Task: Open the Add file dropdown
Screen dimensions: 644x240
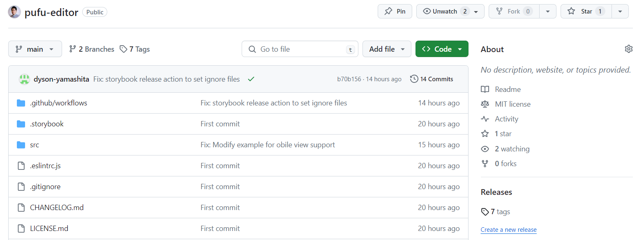Action: point(387,49)
